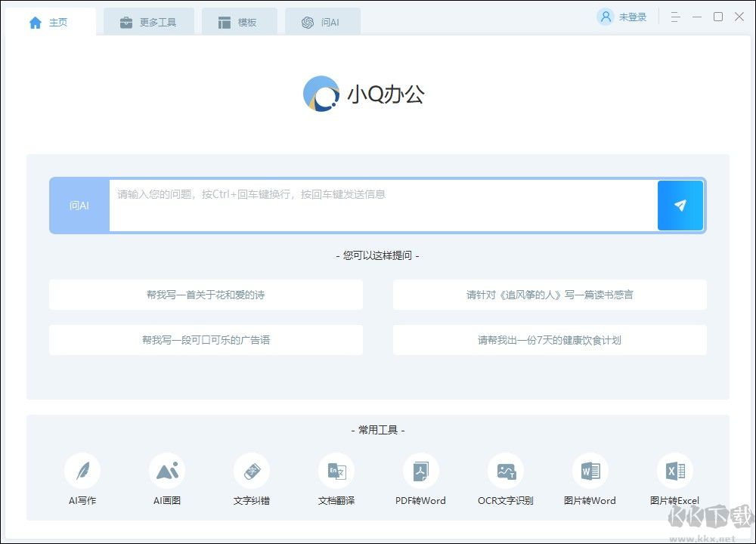
Task: Open the hamburger menu near window controls
Action: 675,16
